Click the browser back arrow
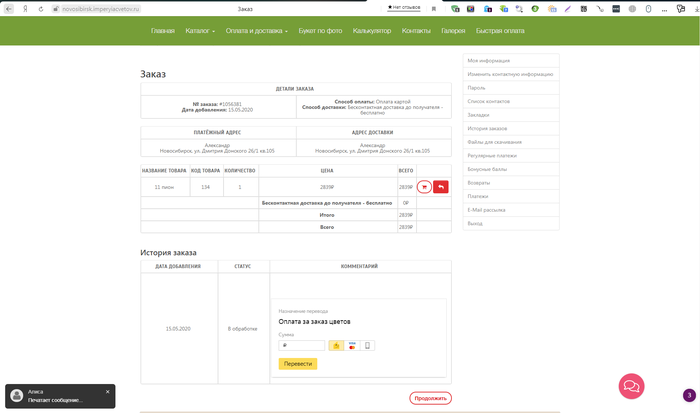Image resolution: width=700 pixels, height=413 pixels. pyautogui.click(x=9, y=8)
